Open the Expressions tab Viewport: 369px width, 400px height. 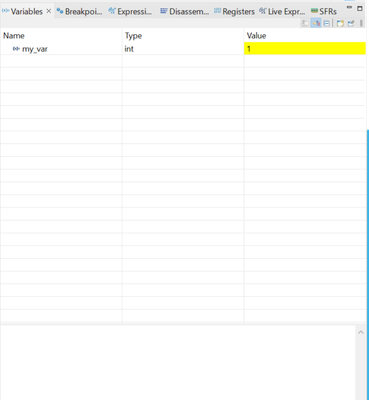[130, 11]
